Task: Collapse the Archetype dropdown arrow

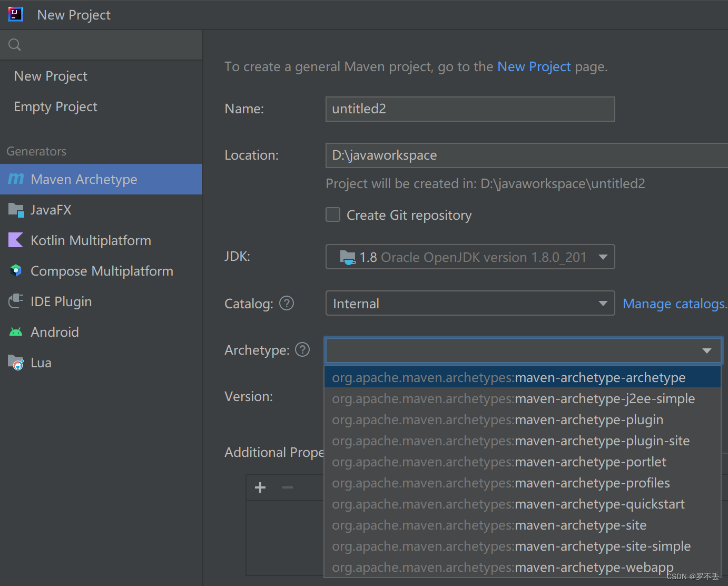Action: click(x=707, y=350)
